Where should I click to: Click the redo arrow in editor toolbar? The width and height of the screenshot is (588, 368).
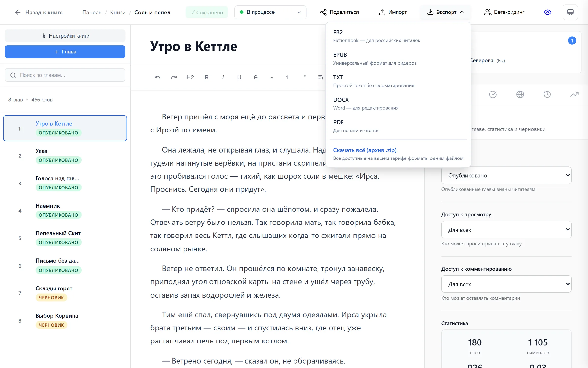tap(174, 77)
